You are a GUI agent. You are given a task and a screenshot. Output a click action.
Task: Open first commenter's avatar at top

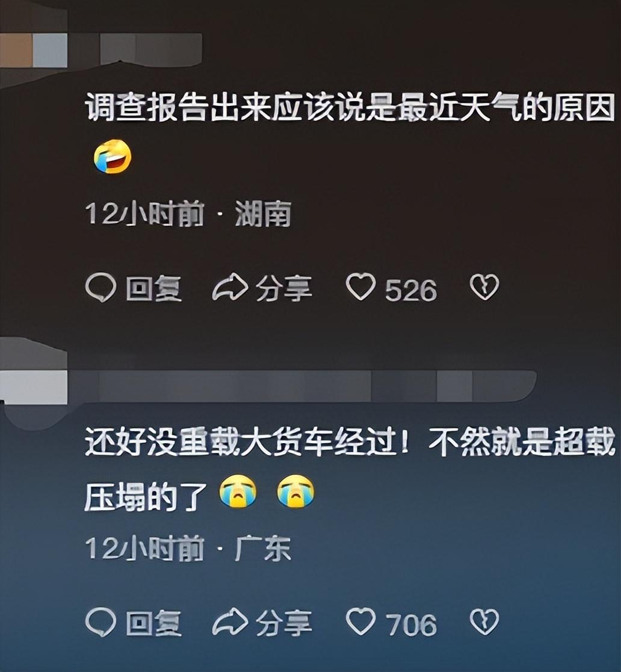[34, 50]
